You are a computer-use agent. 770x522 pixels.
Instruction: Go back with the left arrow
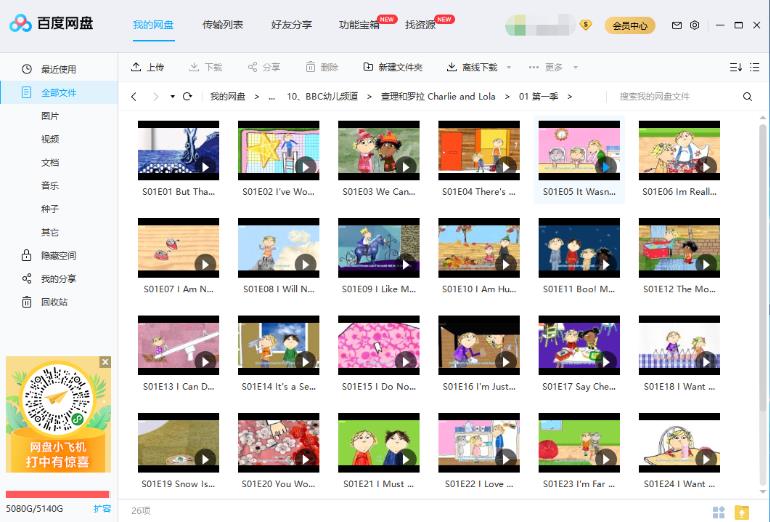134,97
